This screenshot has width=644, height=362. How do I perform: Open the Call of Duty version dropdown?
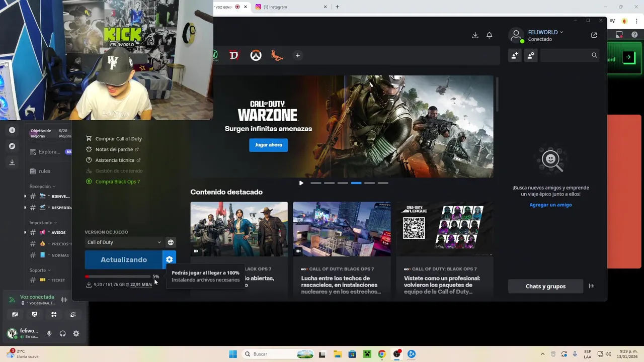(124, 242)
